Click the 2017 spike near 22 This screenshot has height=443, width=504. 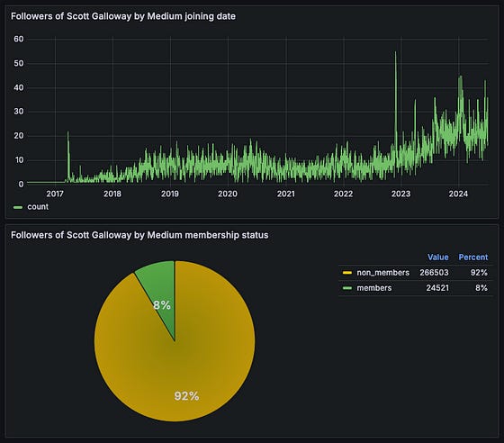[67, 133]
